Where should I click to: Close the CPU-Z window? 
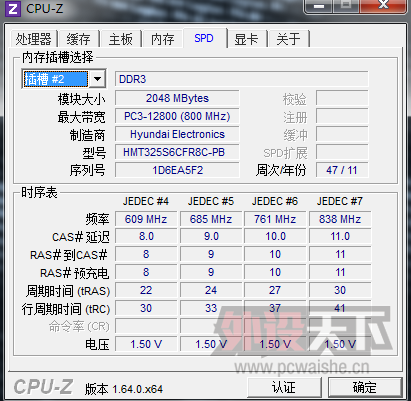(x=383, y=5)
